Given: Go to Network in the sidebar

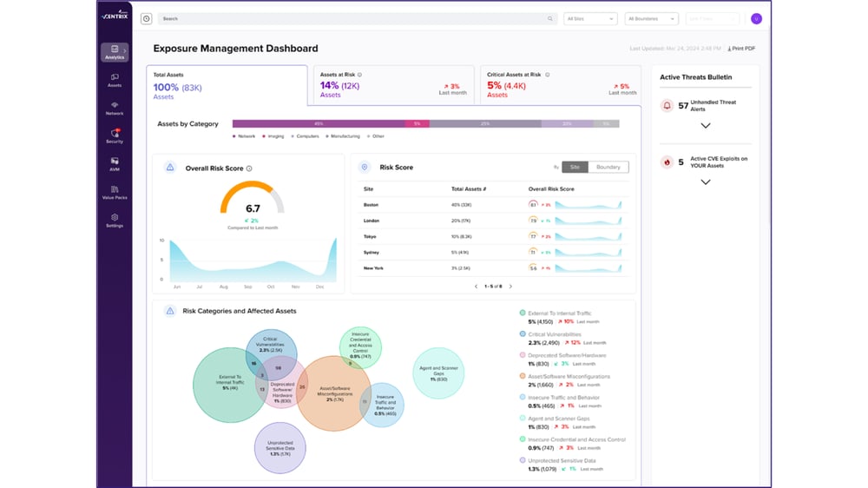Looking at the screenshot, I should click(x=115, y=108).
